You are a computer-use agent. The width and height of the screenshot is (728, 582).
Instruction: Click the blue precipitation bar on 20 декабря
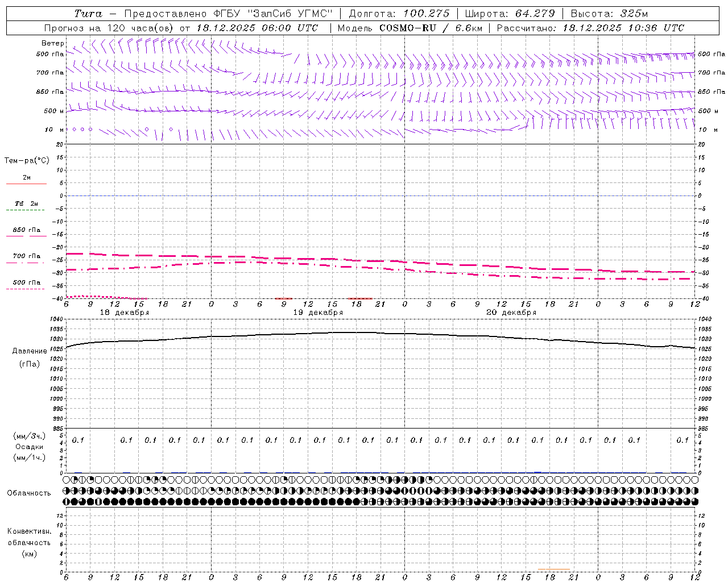(x=537, y=472)
